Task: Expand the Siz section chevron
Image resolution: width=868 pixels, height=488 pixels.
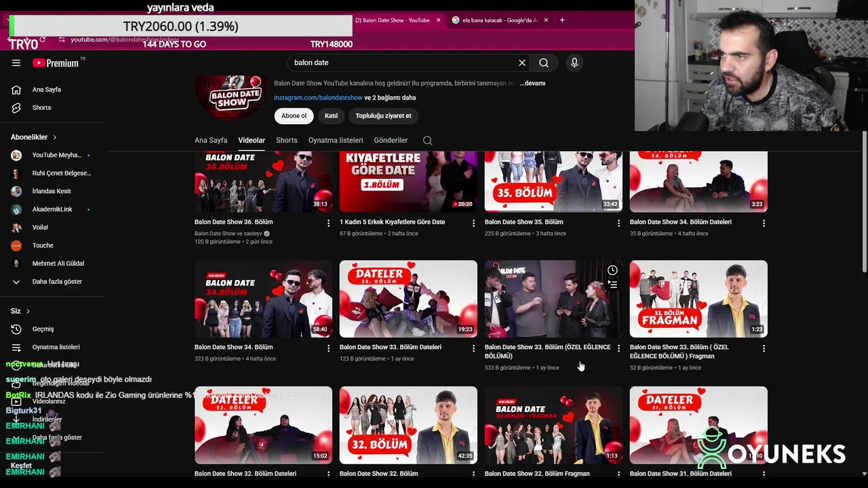Action: point(28,311)
